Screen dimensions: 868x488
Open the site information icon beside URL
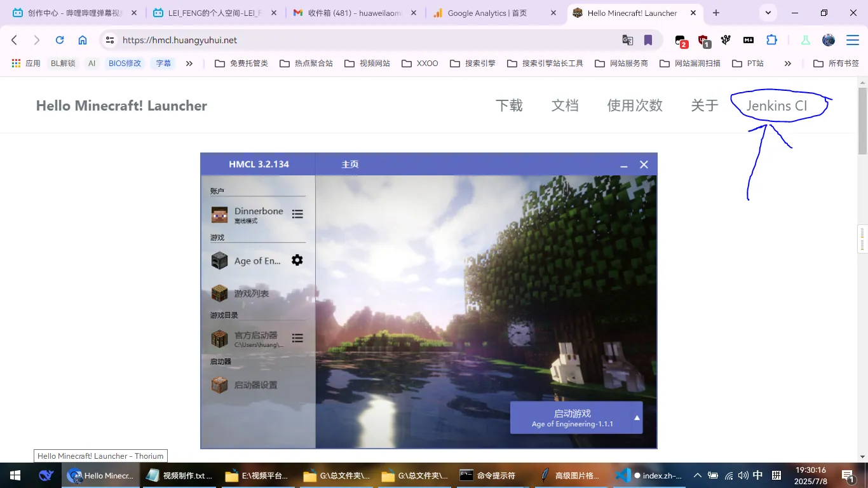[x=110, y=40]
